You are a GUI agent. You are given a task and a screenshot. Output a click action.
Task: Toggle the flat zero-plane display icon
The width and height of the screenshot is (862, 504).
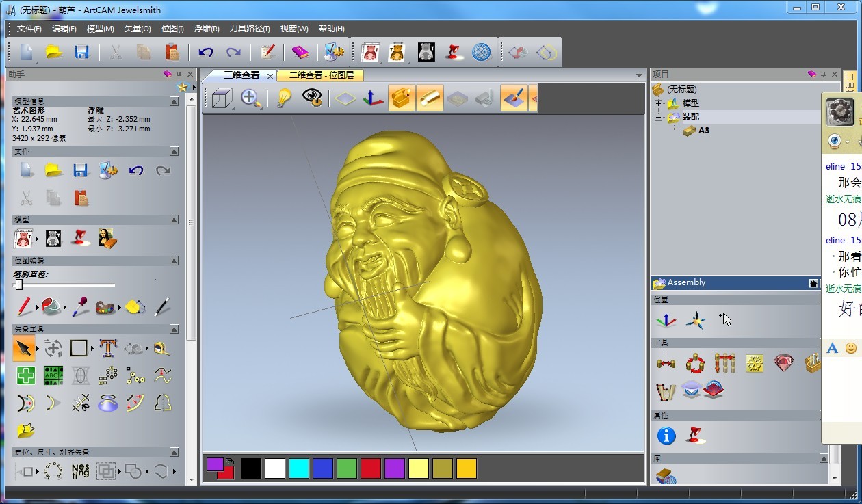[345, 98]
